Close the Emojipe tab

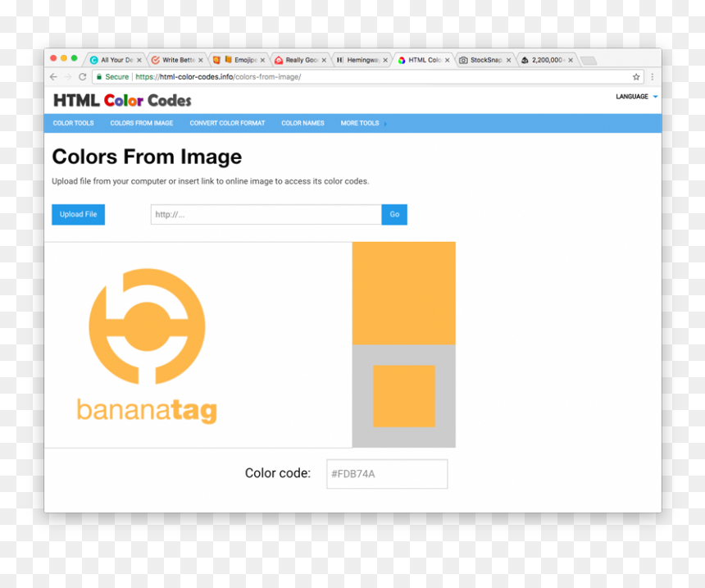point(262,61)
